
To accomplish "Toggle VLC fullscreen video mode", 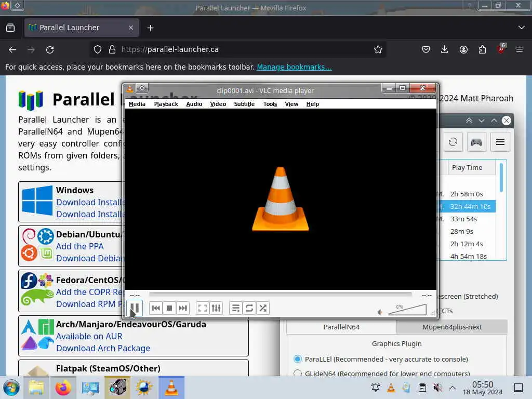I will 203,308.
